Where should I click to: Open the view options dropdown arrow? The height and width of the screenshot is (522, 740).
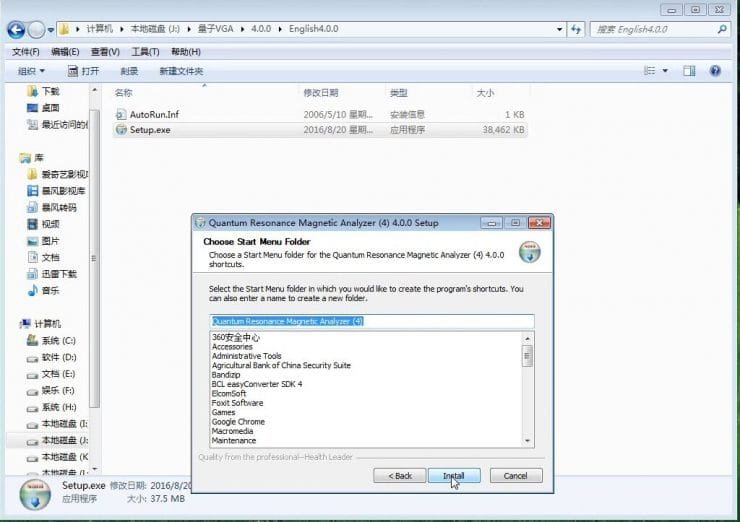[665, 71]
